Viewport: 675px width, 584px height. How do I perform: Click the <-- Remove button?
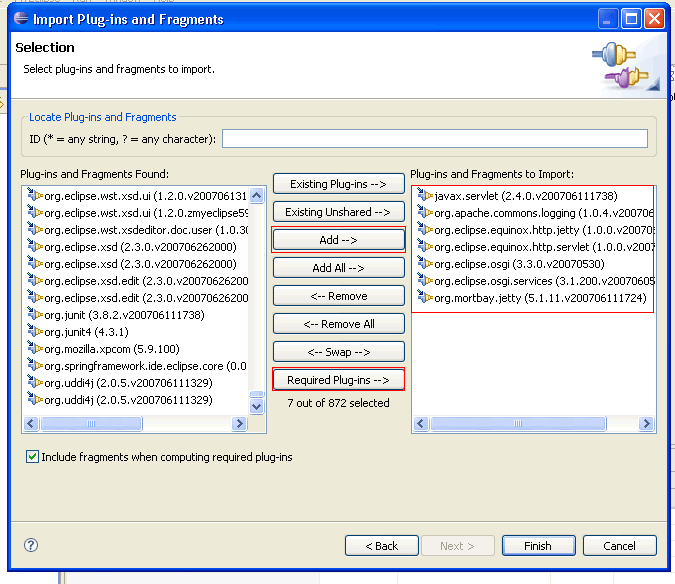coord(338,296)
